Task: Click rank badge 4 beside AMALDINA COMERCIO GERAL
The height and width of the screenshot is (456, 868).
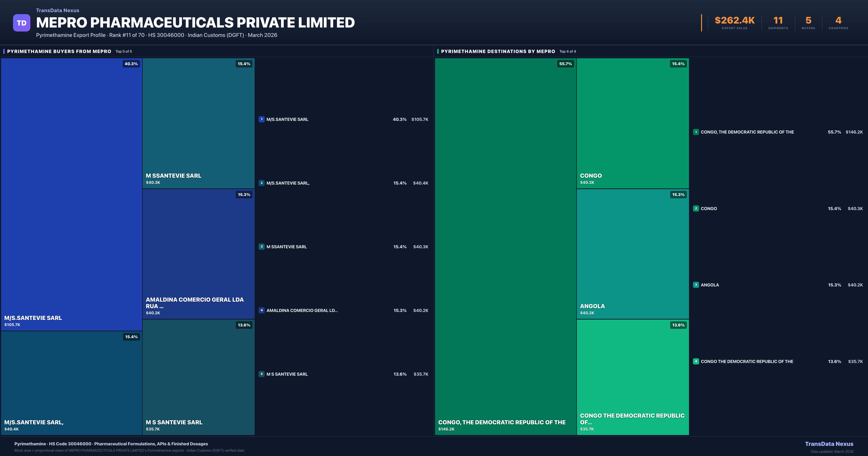Action: point(261,310)
